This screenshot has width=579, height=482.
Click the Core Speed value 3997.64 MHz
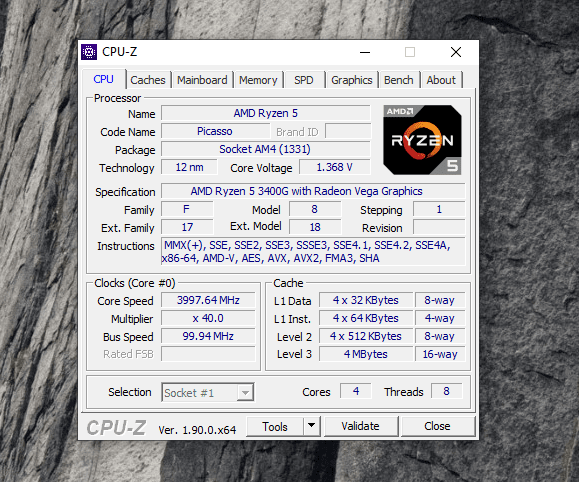(x=208, y=300)
